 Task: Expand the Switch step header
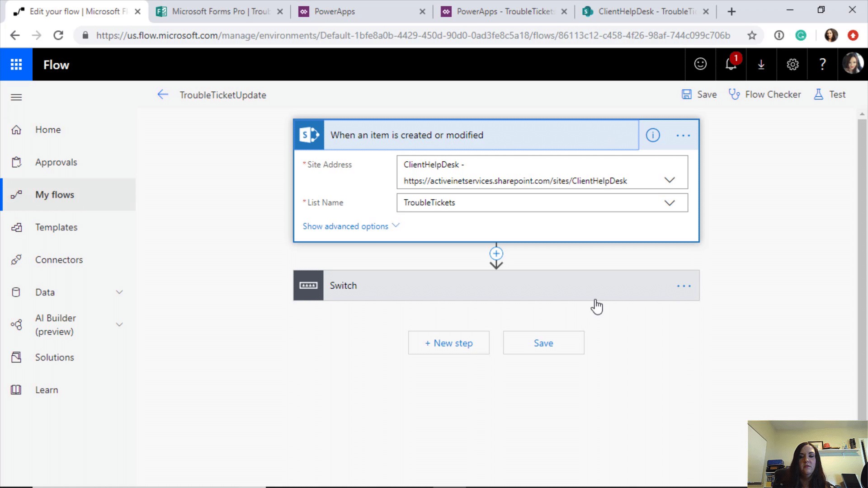(x=496, y=286)
